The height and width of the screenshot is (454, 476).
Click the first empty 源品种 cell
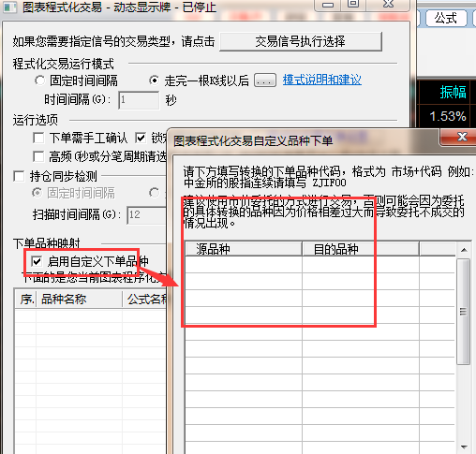244,264
